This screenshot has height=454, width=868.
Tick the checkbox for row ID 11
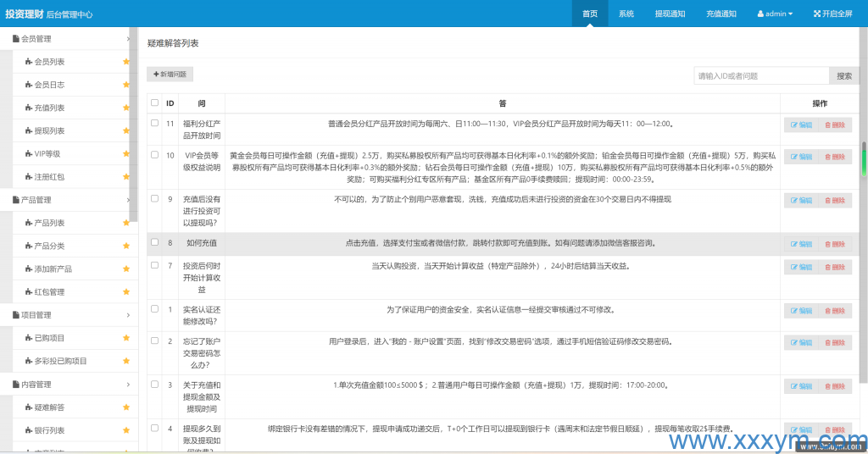click(x=154, y=123)
